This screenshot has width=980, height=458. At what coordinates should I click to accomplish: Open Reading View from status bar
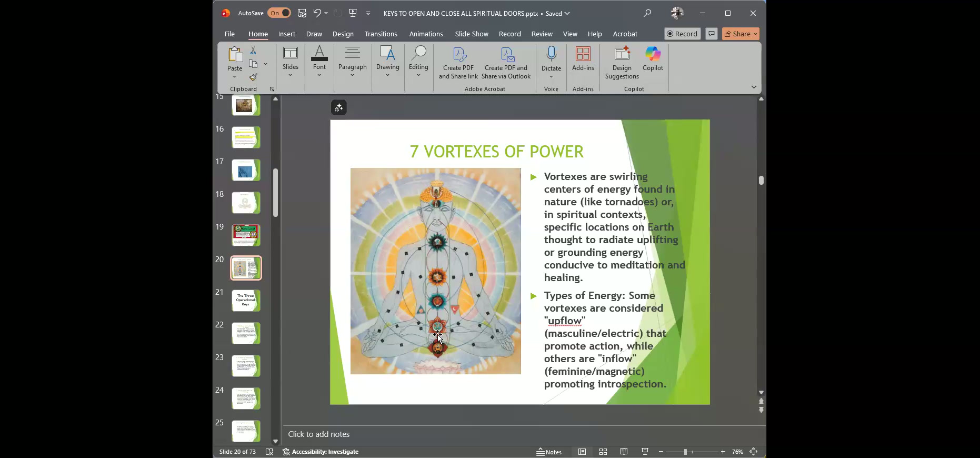pos(624,452)
